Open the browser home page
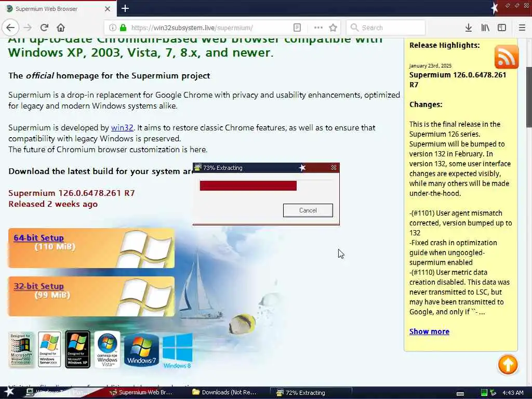The width and height of the screenshot is (532, 399). [x=61, y=28]
